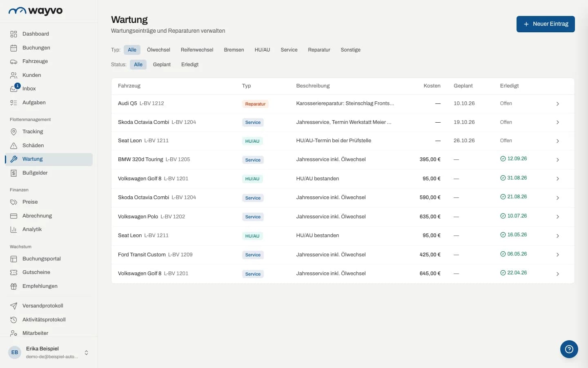Select the Sonstige type filter
588x368 pixels.
pos(350,50)
